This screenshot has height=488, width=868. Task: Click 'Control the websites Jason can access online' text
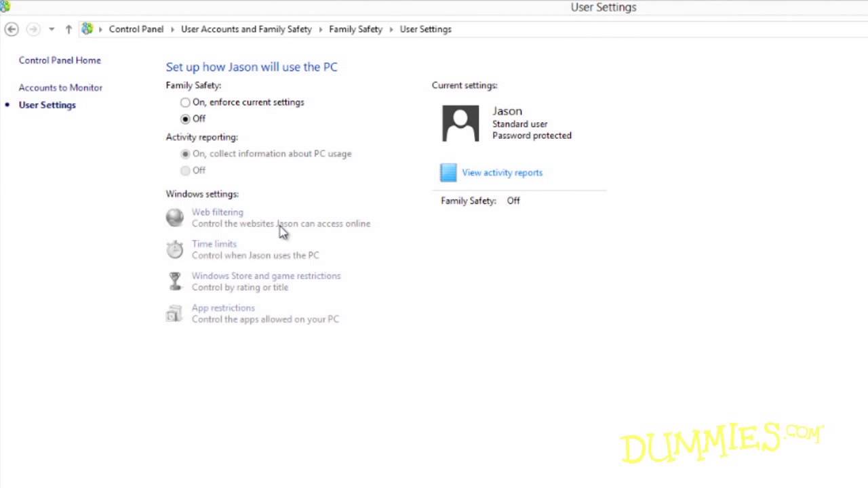pos(281,224)
